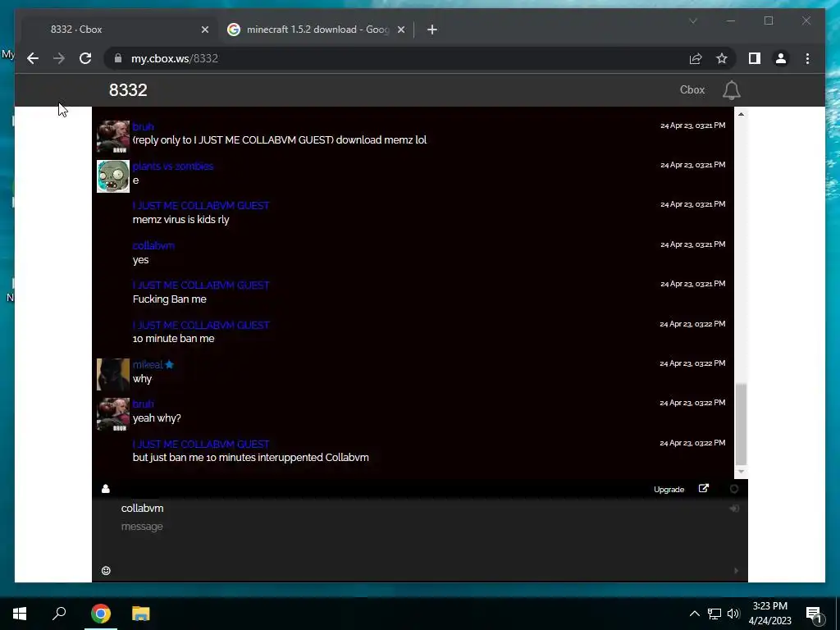Open the Chrome profile menu
This screenshot has height=630, width=840.
click(x=781, y=58)
